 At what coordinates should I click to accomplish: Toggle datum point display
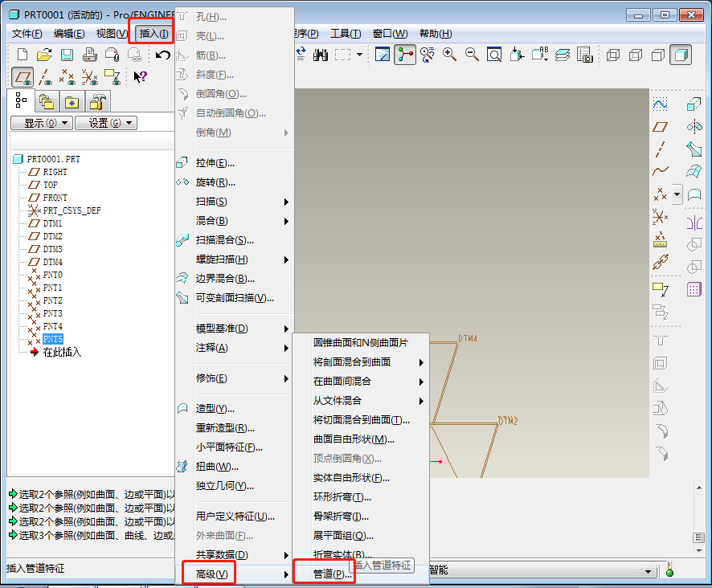[x=68, y=77]
